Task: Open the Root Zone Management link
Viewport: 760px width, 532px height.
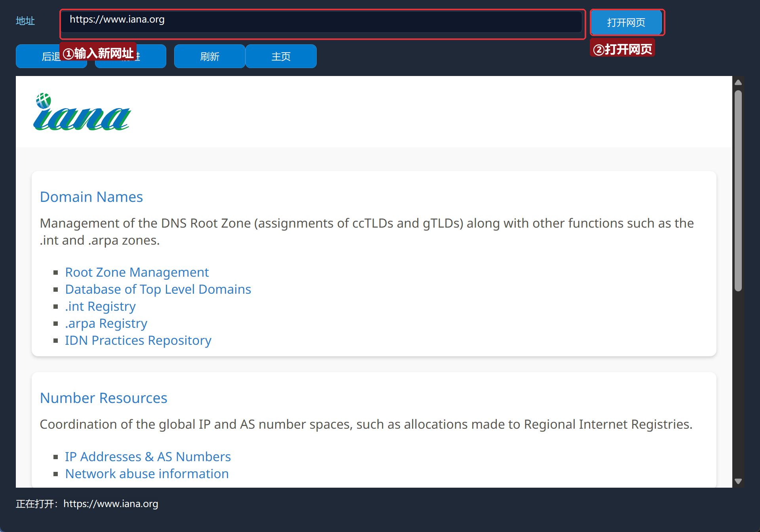Action: pos(137,272)
